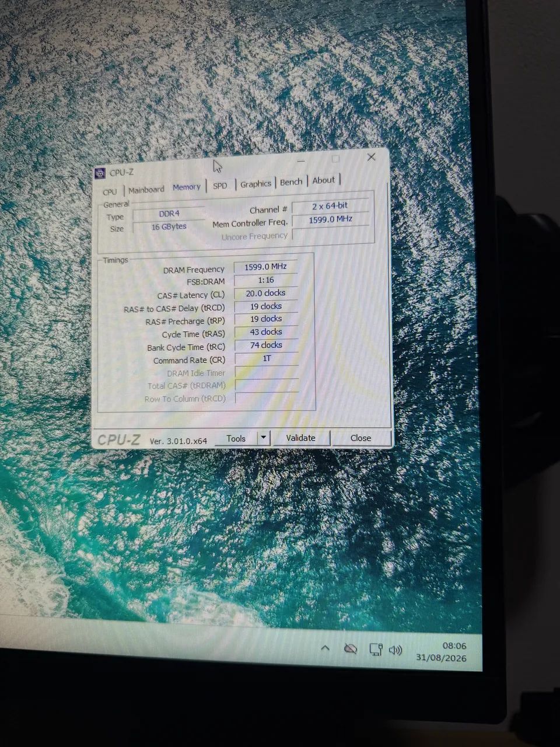The image size is (560, 747).
Task: Open the clock showing 08:06
Action: coord(454,646)
